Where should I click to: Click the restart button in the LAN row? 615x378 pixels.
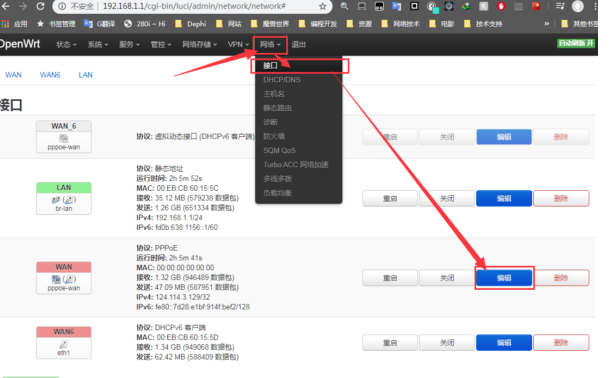point(390,198)
